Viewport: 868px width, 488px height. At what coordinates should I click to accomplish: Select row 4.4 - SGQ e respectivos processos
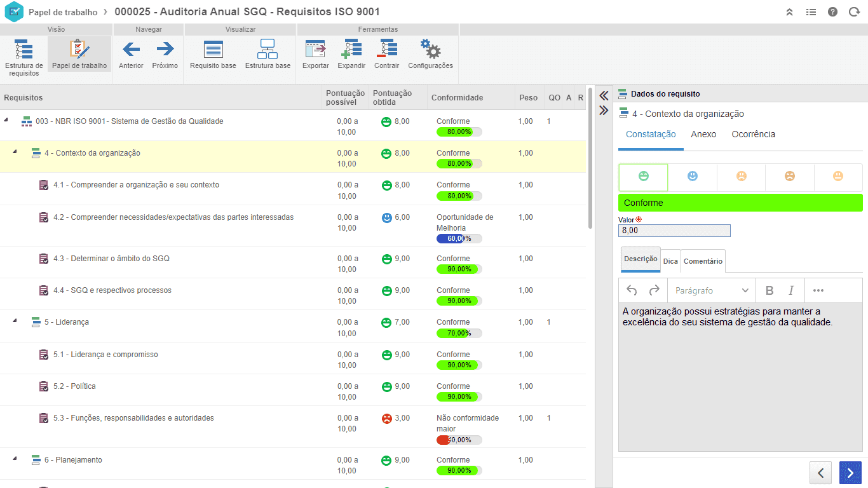(x=292, y=295)
